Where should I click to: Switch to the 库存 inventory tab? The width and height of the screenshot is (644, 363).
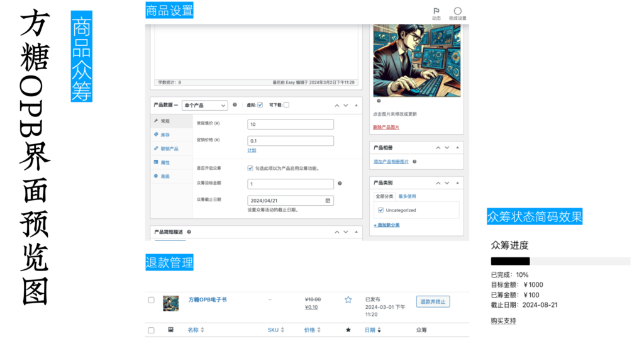coord(165,135)
